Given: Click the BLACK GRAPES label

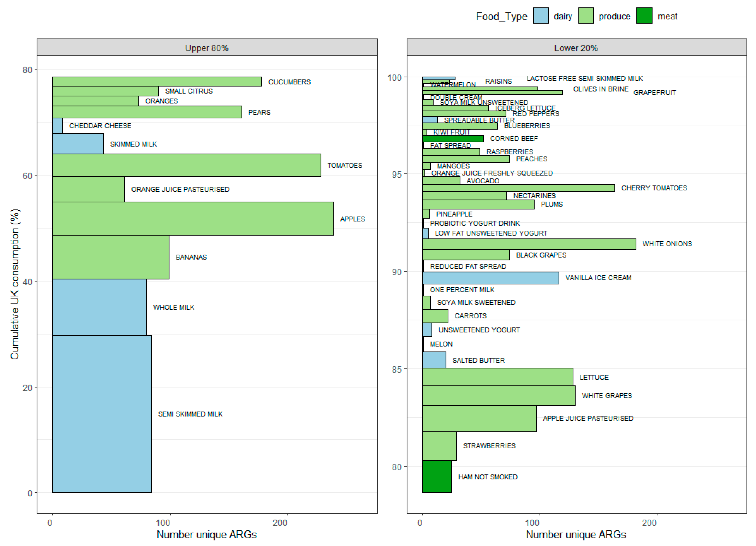Looking at the screenshot, I should pyautogui.click(x=541, y=255).
